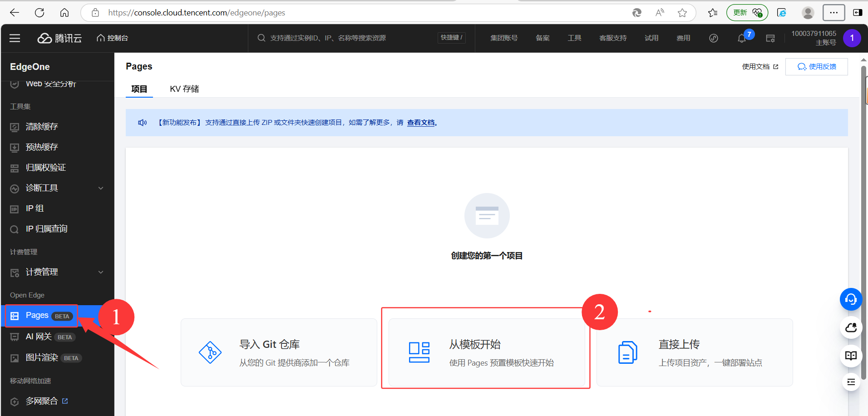Viewport: 868px width, 416px height.
Task: Add this page to favorites star icon
Action: pos(682,13)
